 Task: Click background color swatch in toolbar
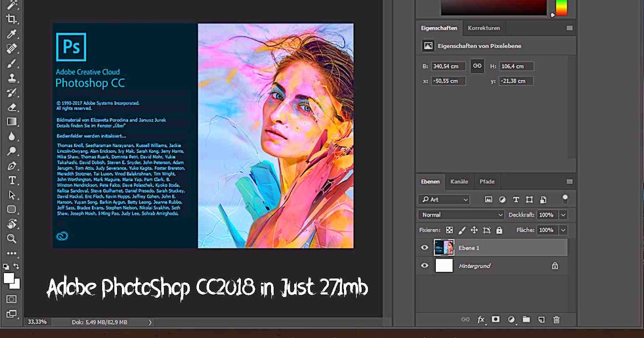click(17, 285)
